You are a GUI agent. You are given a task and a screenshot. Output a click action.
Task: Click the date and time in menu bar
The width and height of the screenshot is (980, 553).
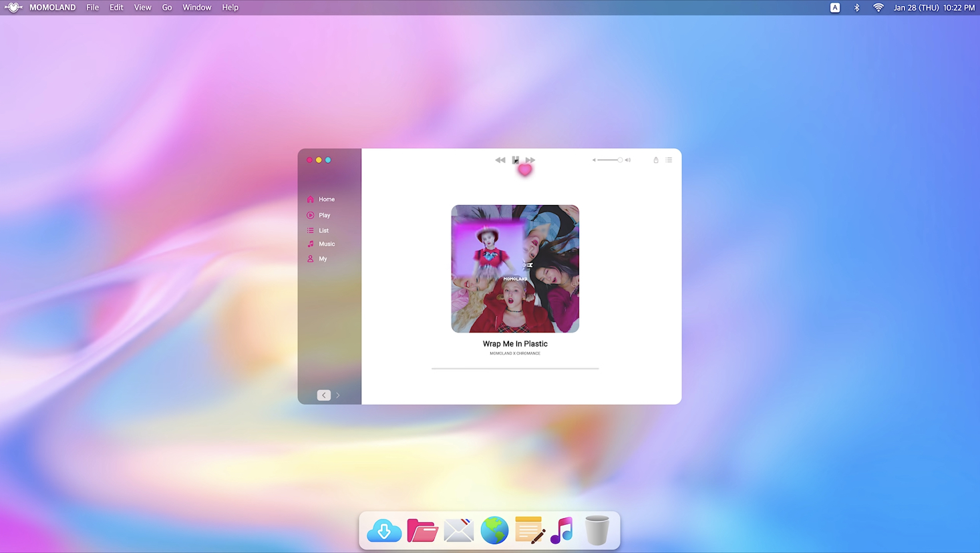click(935, 7)
